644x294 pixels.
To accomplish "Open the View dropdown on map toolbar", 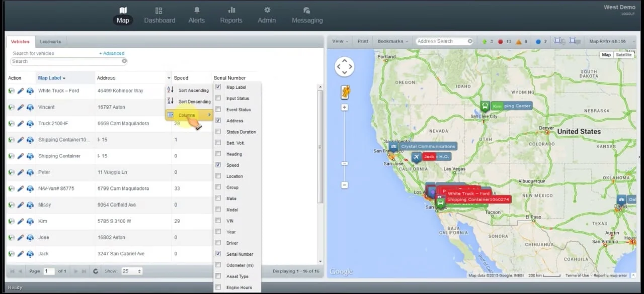I will (340, 41).
